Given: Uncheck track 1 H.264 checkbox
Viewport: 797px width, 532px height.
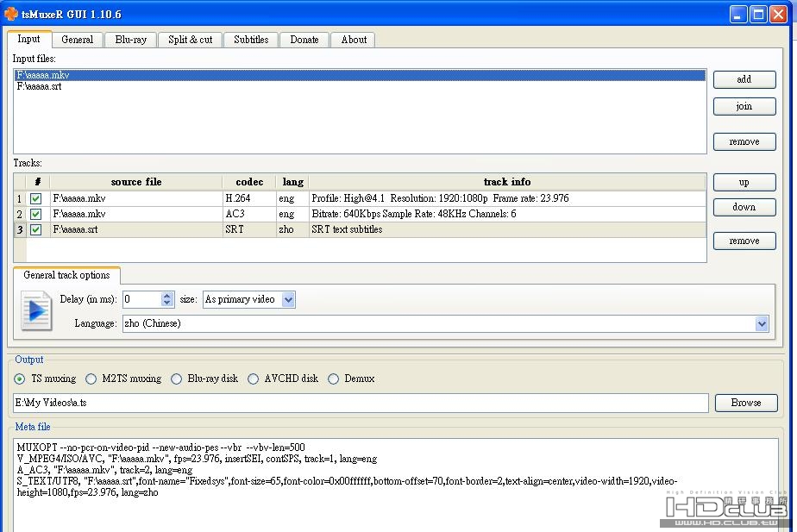Looking at the screenshot, I should pyautogui.click(x=35, y=198).
